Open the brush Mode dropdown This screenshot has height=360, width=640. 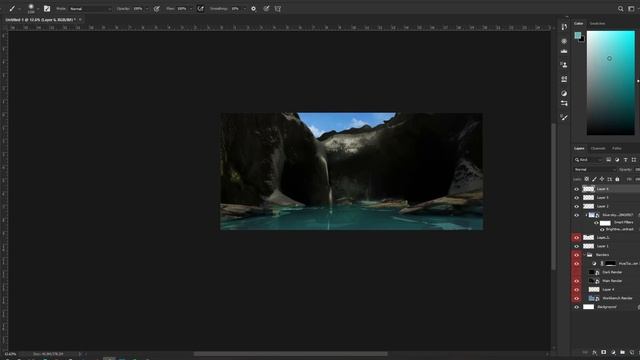click(x=90, y=9)
